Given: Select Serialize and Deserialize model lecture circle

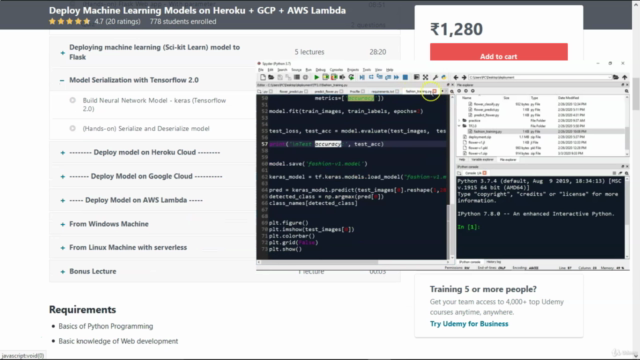Looking at the screenshot, I should [73, 128].
